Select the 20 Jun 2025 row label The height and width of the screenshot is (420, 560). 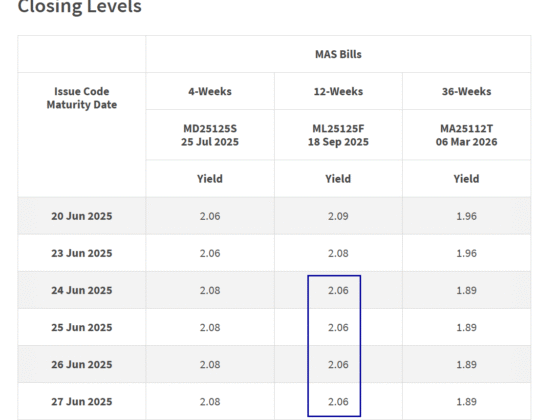82,216
